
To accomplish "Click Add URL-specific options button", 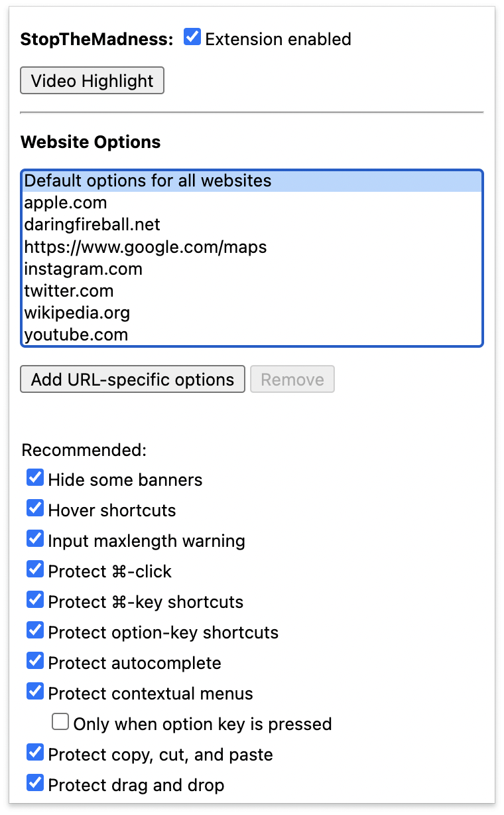I will coord(133,380).
